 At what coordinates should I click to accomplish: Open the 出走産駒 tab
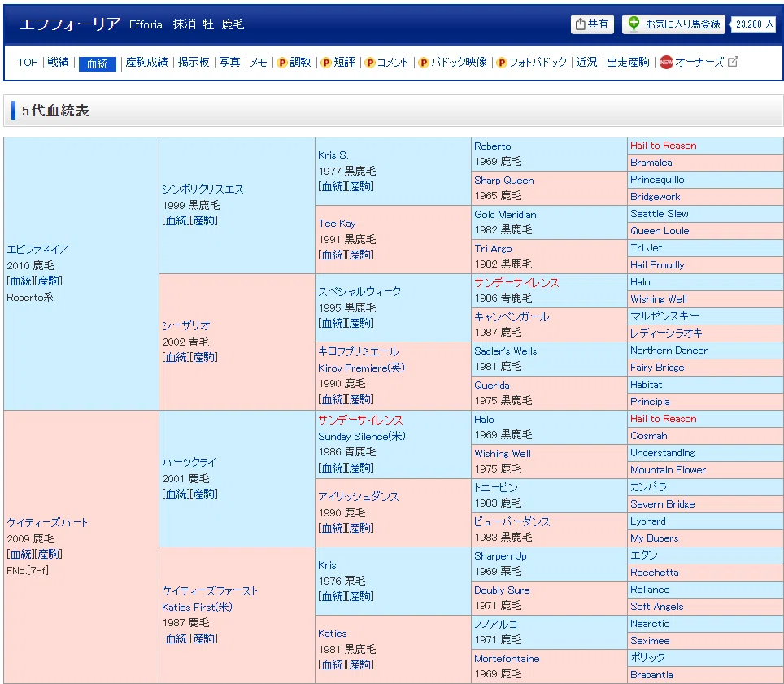(628, 62)
